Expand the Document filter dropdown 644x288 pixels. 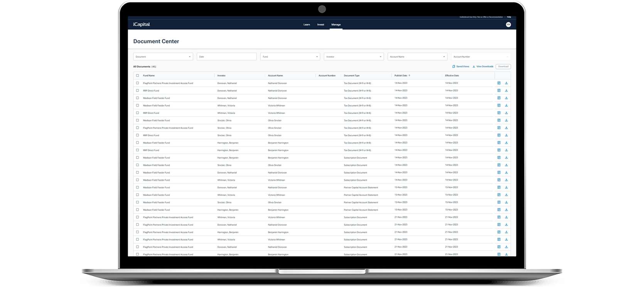[163, 57]
